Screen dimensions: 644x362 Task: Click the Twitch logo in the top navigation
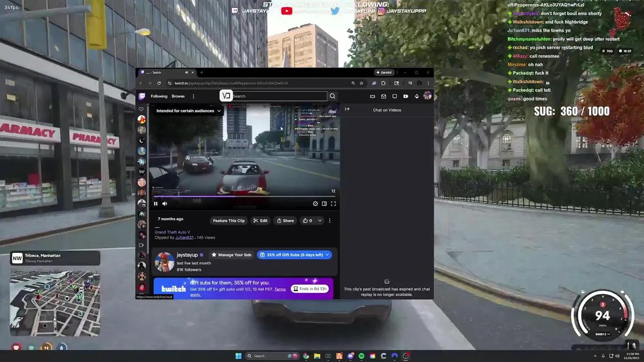[x=141, y=96]
